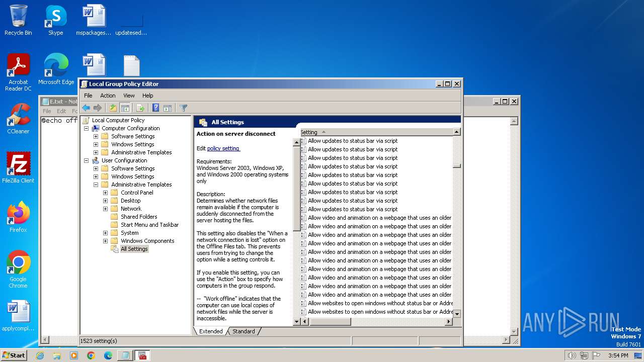Open the Action menu
This screenshot has height=362, width=644.
pos(108,96)
